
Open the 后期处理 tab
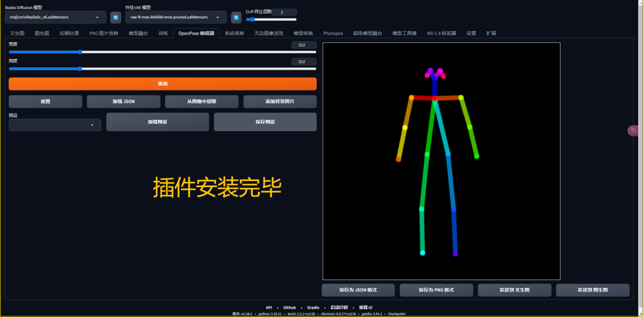pyautogui.click(x=69, y=33)
